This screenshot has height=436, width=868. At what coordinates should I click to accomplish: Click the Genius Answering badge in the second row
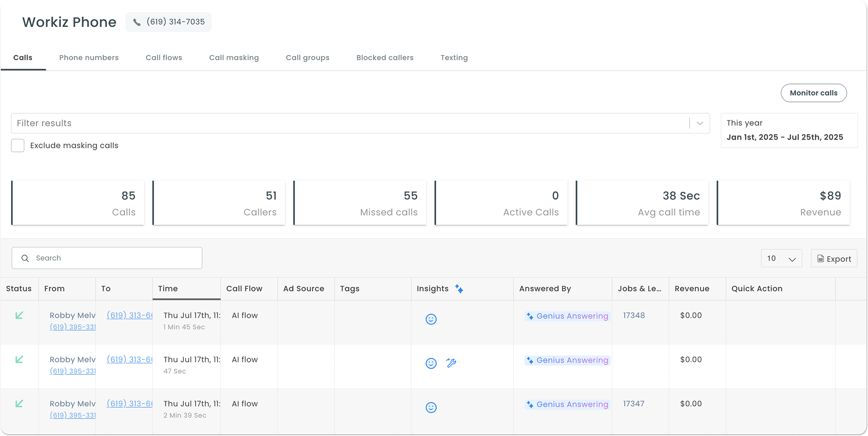tap(567, 360)
